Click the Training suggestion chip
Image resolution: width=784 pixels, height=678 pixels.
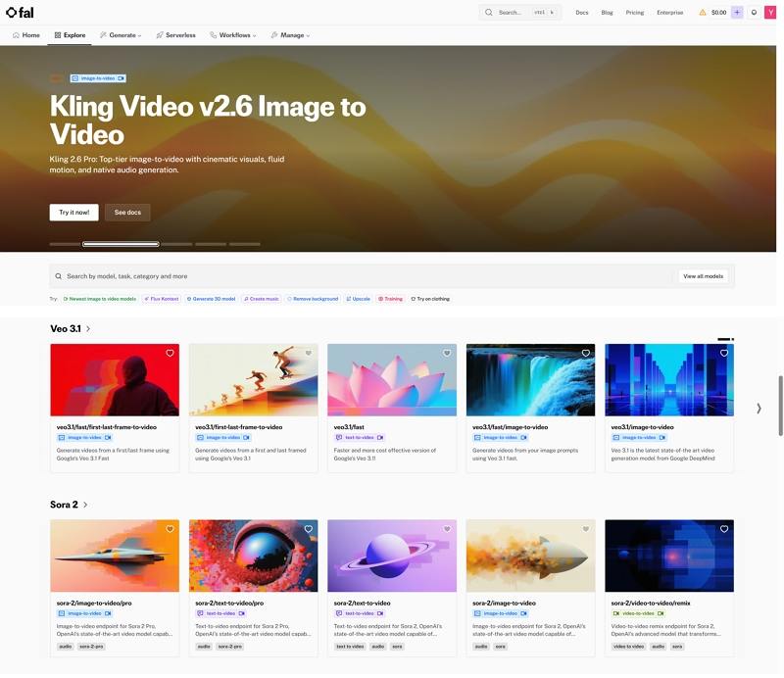coord(390,299)
